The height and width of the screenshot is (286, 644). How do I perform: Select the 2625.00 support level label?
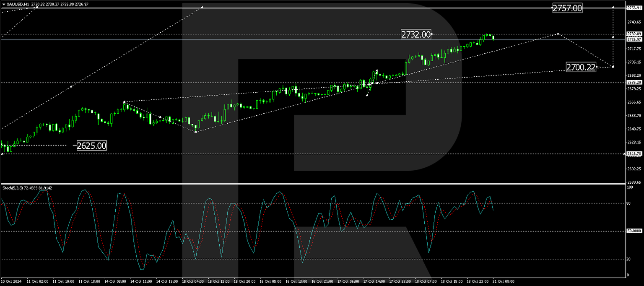(x=91, y=146)
